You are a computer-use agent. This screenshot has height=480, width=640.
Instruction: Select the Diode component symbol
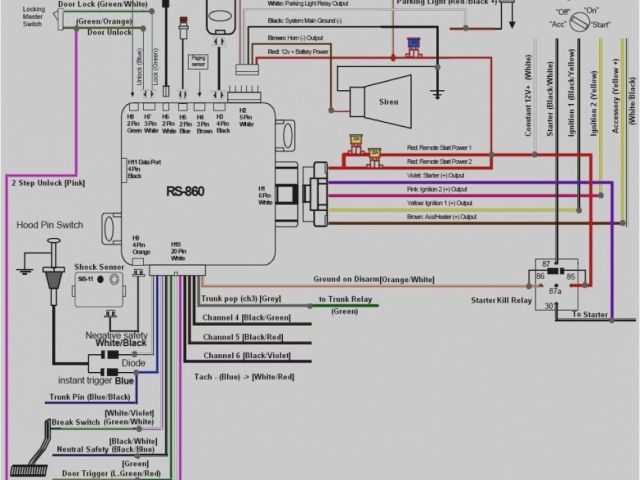point(115,363)
